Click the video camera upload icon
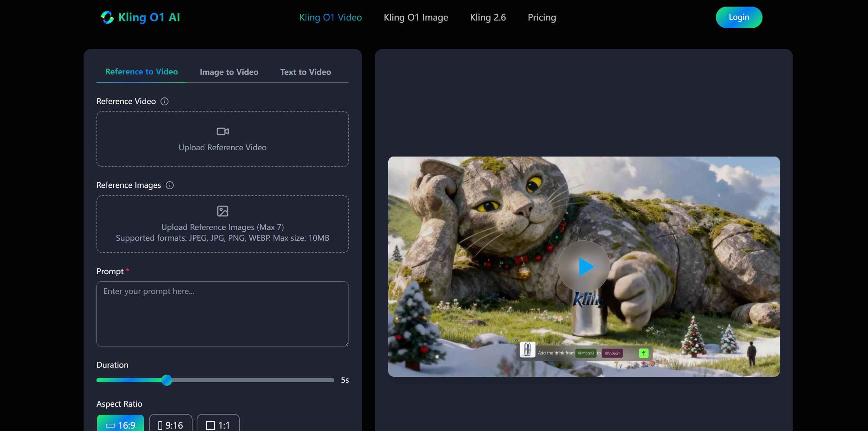The height and width of the screenshot is (431, 868). (222, 131)
